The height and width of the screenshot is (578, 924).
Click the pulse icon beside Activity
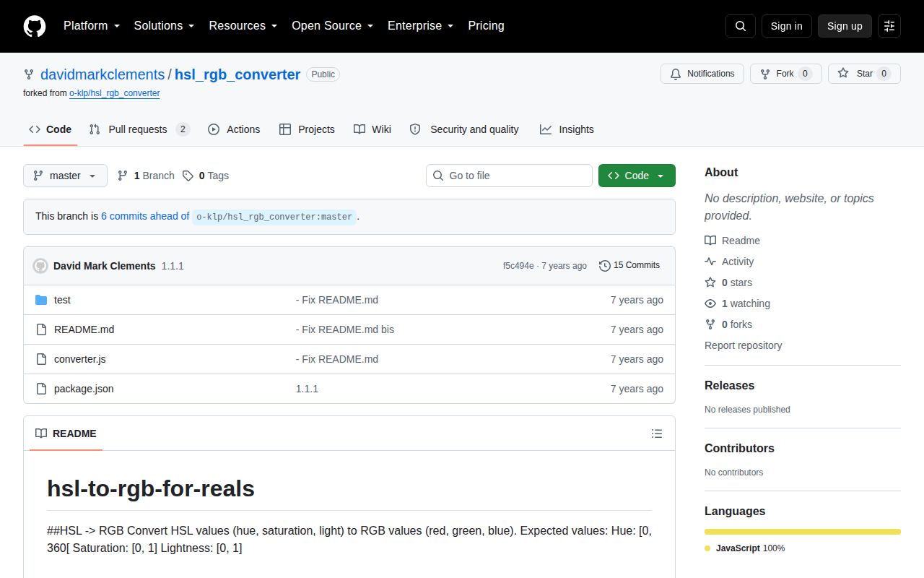[710, 262]
